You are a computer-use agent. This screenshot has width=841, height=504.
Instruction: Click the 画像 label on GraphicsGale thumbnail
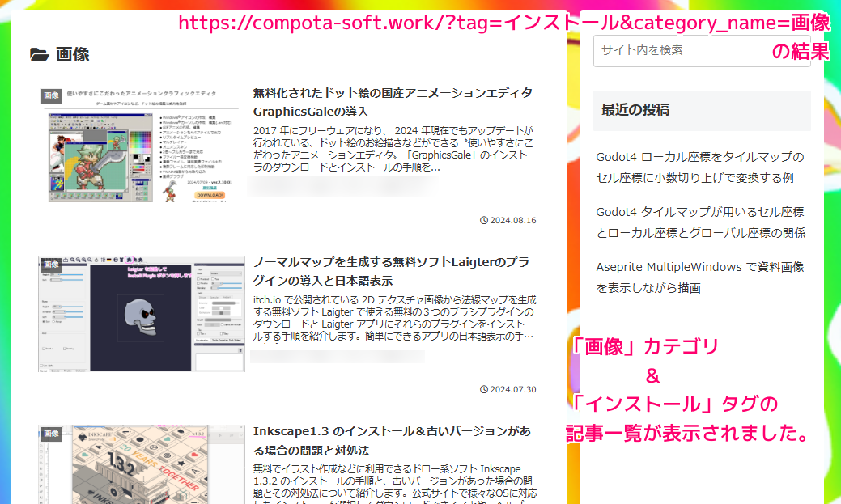click(52, 95)
